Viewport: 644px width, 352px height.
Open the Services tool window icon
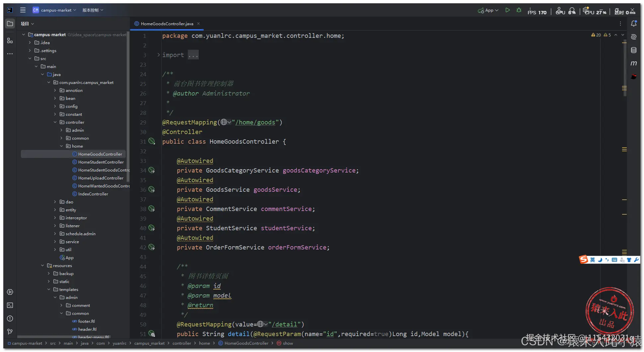pos(10,292)
